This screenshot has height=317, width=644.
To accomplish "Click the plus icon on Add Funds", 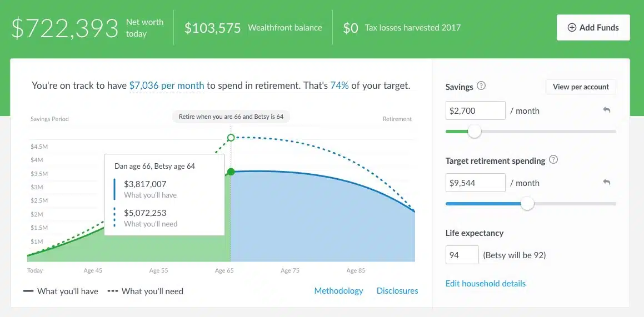I will coord(572,27).
